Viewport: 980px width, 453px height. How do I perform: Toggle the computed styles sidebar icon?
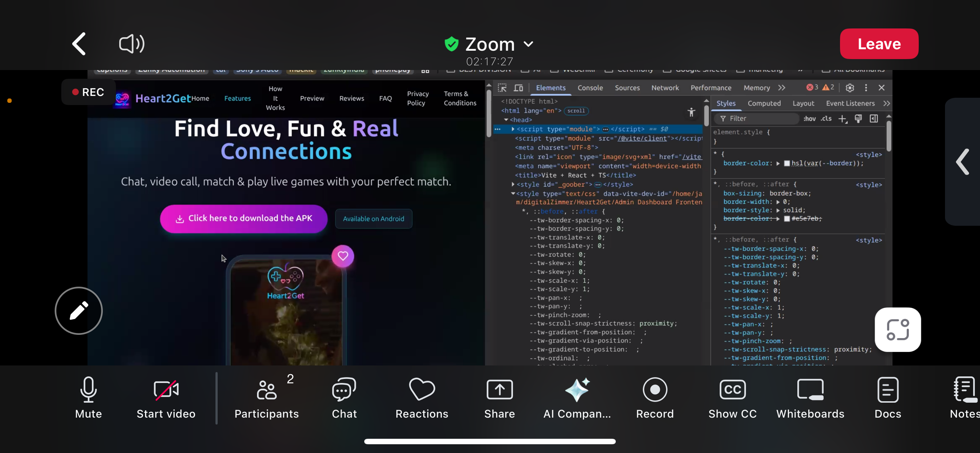[874, 119]
